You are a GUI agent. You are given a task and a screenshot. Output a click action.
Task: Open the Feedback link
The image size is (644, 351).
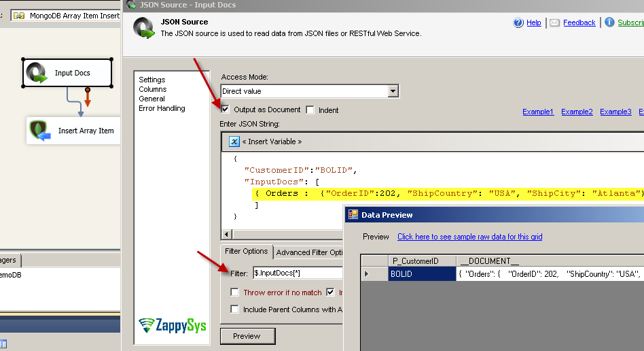pyautogui.click(x=579, y=22)
